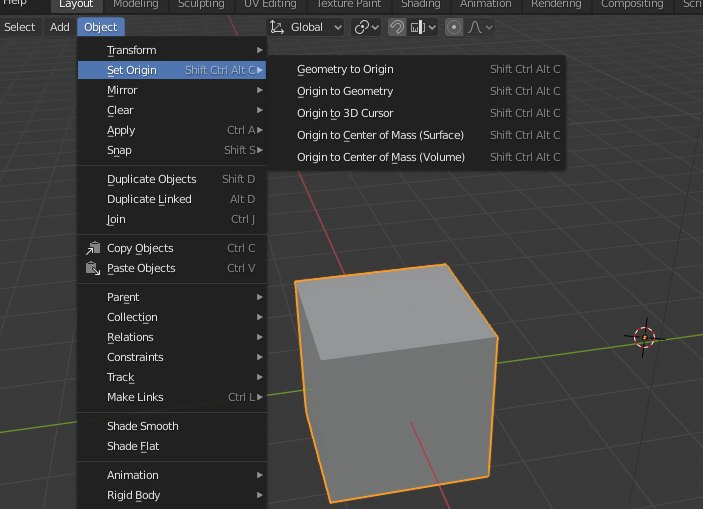The image size is (703, 509).
Task: Toggle the snapping magnet button
Action: click(397, 27)
